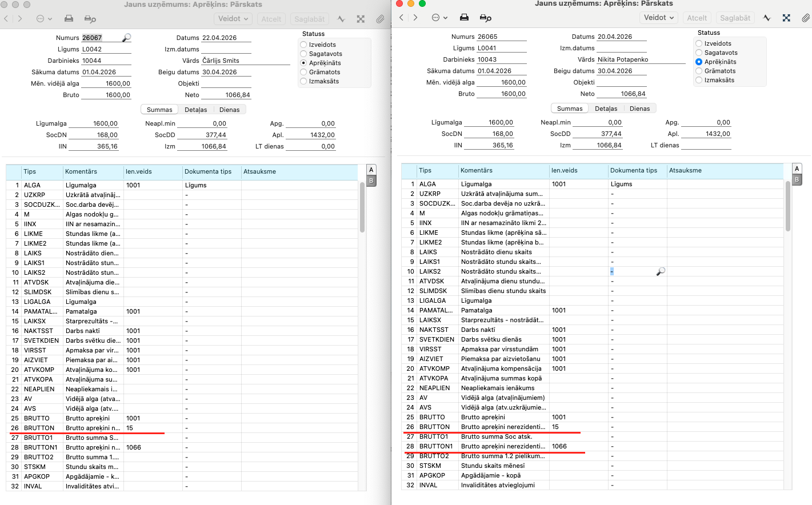Open the Veidot dropdown in left window
Viewport: 812px width, 505px height.
233,19
